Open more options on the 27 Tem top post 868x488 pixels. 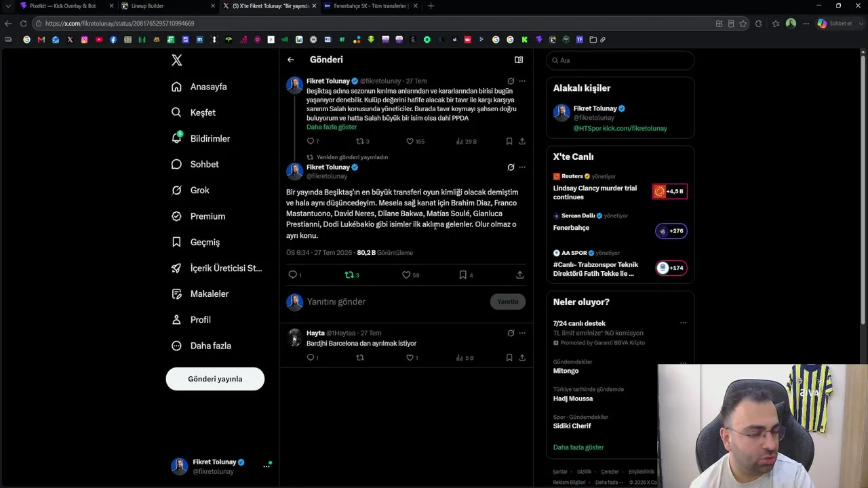pos(522,81)
